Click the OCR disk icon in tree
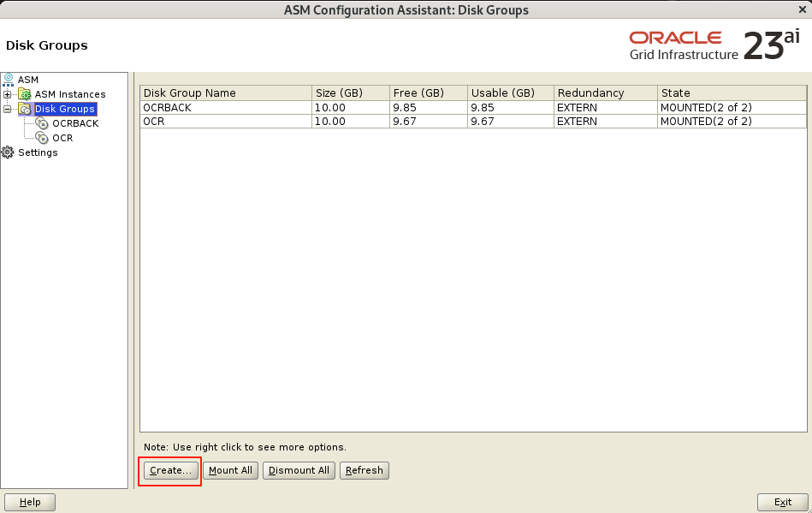Screen dimensions: 812x513 (42, 138)
